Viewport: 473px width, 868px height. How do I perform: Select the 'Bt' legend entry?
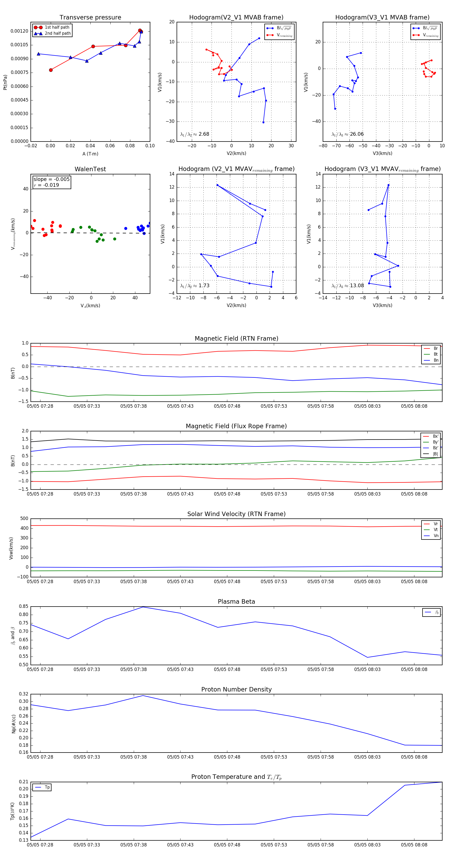431,354
